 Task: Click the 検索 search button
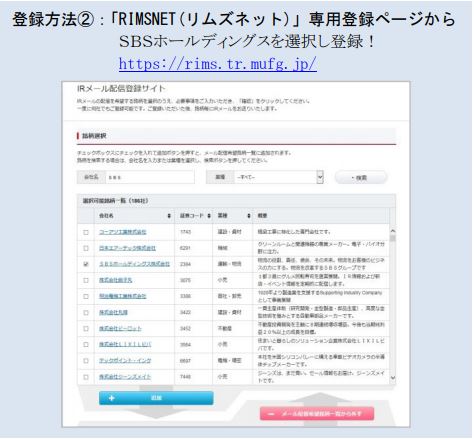click(361, 178)
